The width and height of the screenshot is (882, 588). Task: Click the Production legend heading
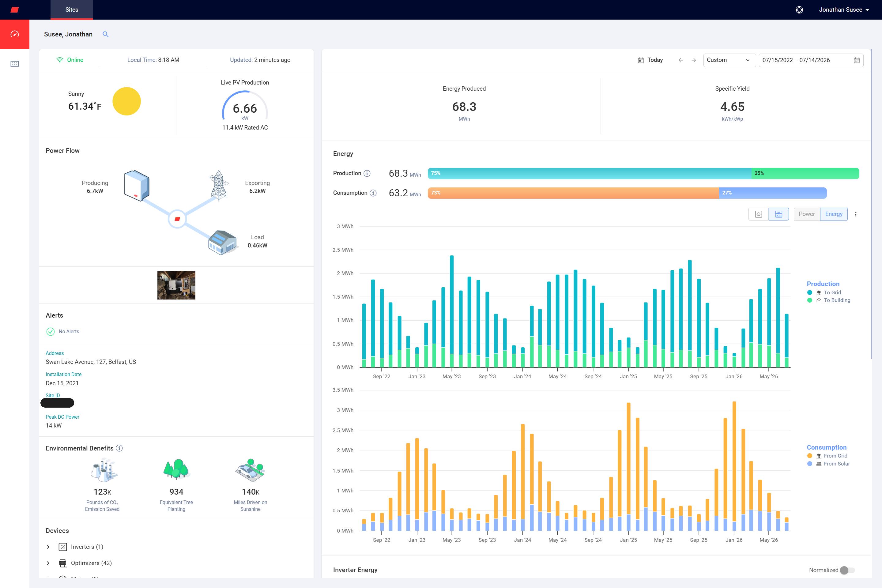[x=823, y=284]
